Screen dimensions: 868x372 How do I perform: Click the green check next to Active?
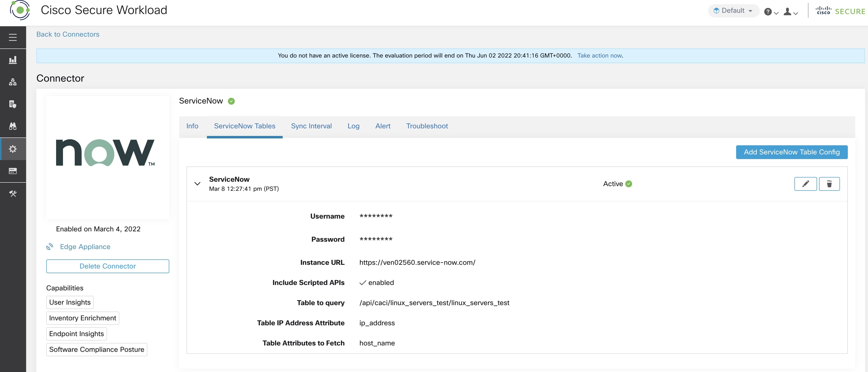tap(629, 184)
